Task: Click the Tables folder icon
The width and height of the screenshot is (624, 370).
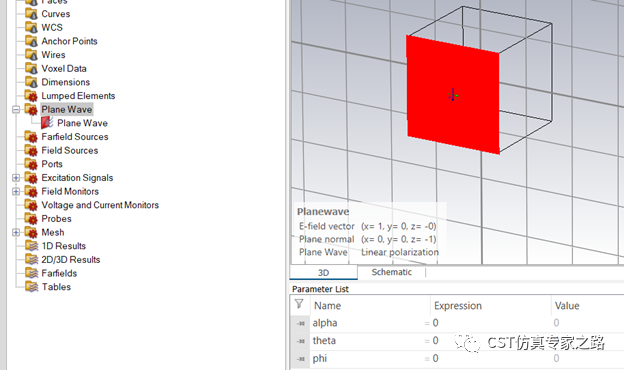Action: tap(31, 287)
